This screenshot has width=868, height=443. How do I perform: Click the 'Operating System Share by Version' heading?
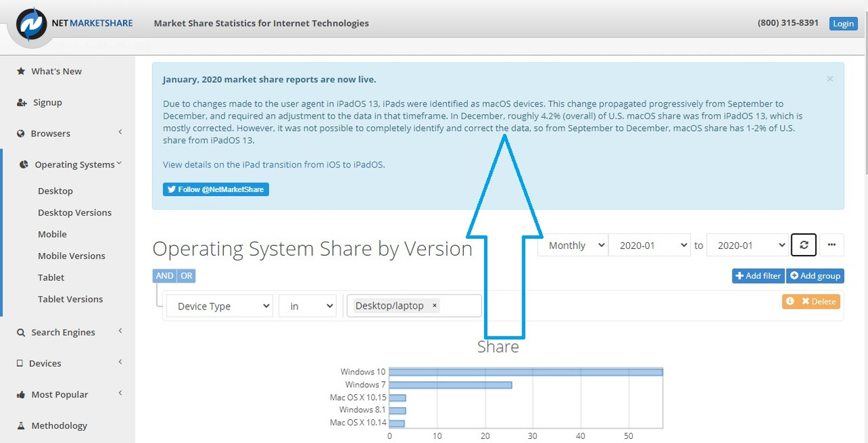tap(313, 248)
